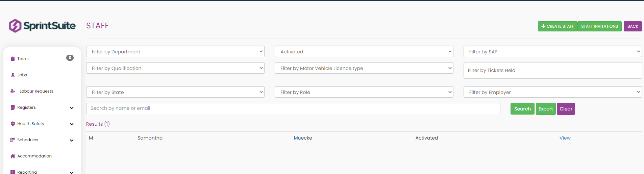The height and width of the screenshot is (174, 644).
Task: Open Tasks via its clipboard icon
Action: click(13, 59)
